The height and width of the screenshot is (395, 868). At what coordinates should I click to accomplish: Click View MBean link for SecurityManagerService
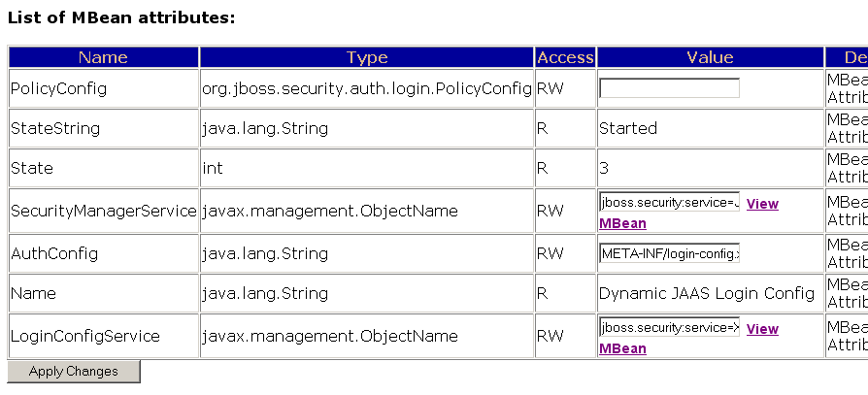click(762, 204)
